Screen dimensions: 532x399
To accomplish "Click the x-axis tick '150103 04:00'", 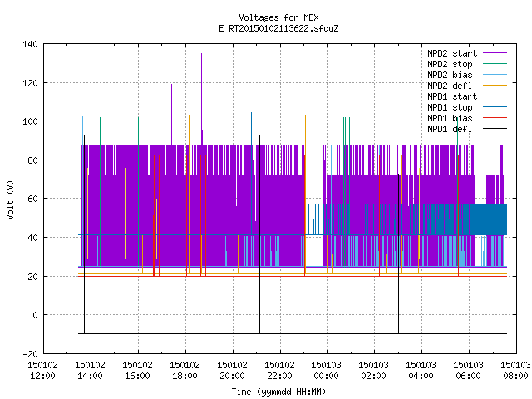I will pyautogui.click(x=421, y=371).
